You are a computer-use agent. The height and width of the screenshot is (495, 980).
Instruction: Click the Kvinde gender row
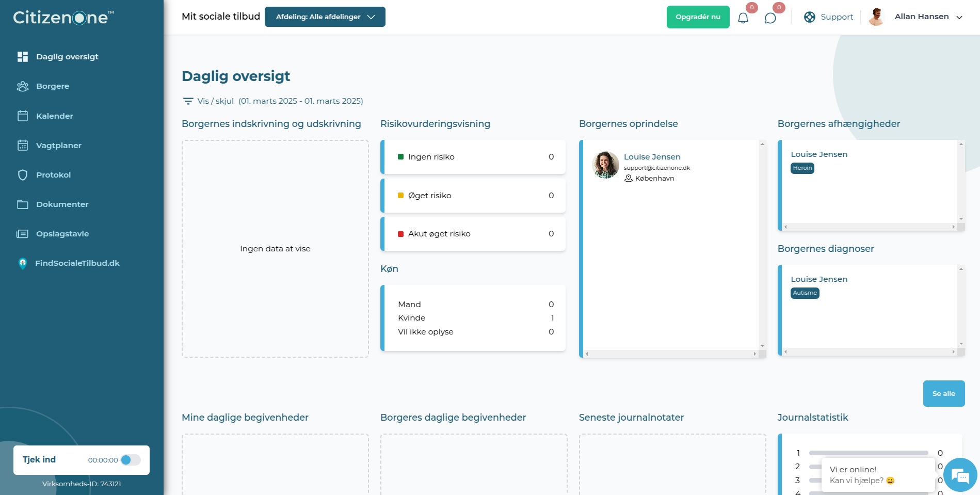pos(475,318)
